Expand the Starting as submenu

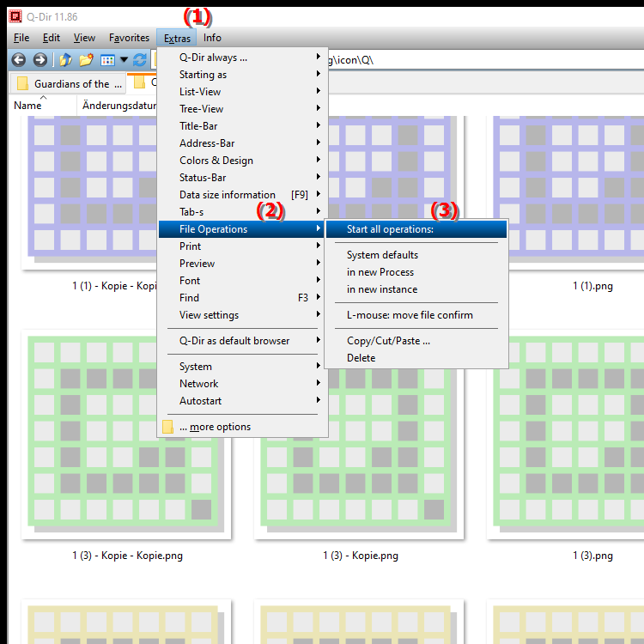tap(243, 75)
